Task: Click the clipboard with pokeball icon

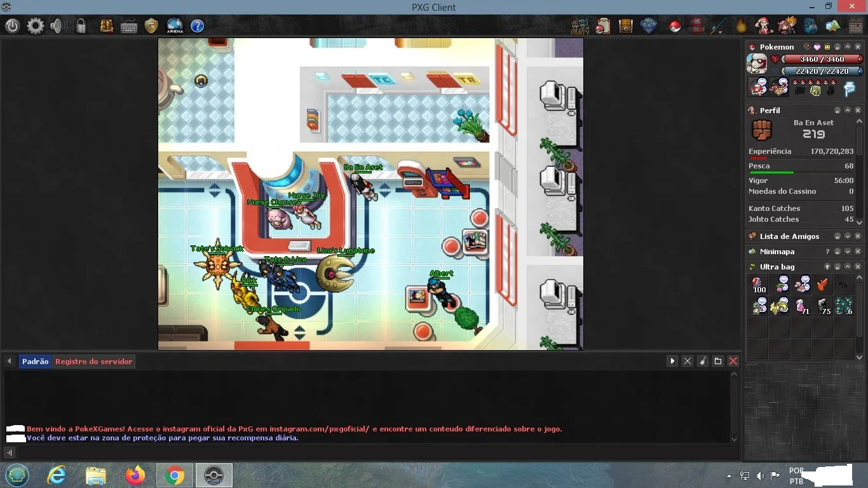Action: 602,26
